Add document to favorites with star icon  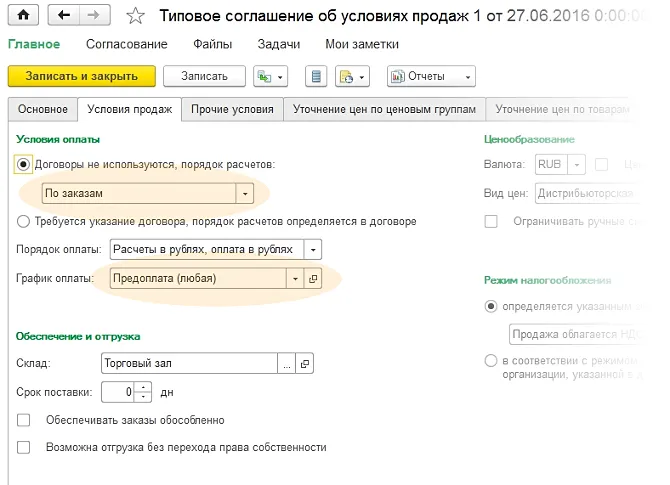137,15
